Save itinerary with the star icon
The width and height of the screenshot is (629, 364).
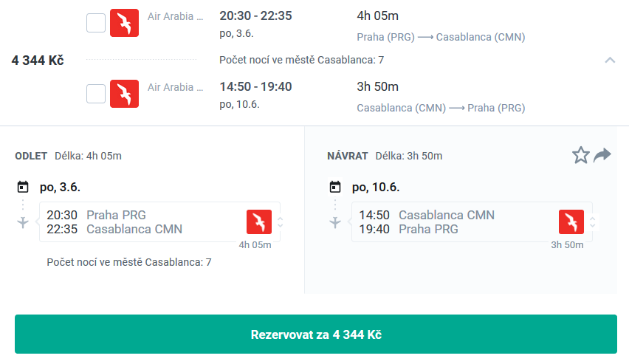tap(580, 155)
